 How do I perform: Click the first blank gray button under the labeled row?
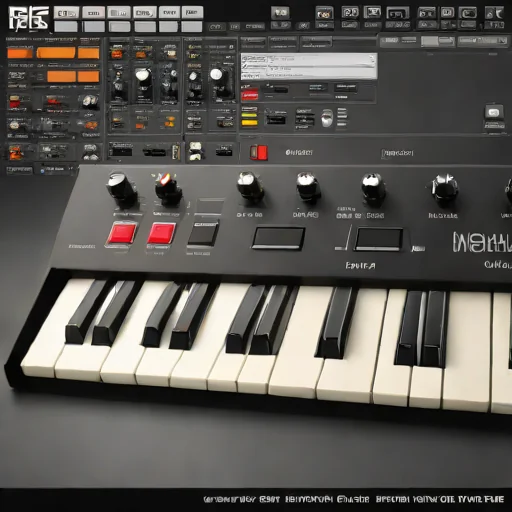point(66,27)
